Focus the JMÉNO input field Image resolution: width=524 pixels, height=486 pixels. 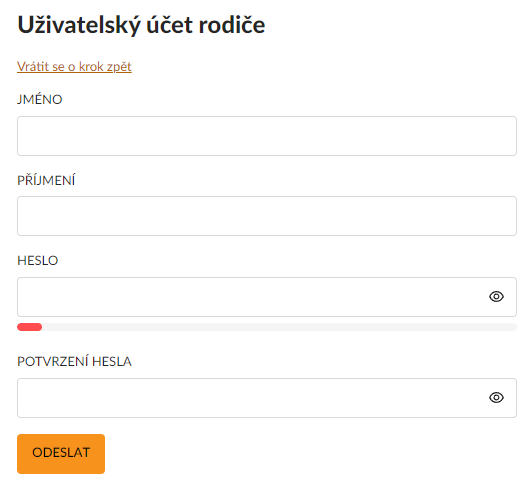coord(267,136)
